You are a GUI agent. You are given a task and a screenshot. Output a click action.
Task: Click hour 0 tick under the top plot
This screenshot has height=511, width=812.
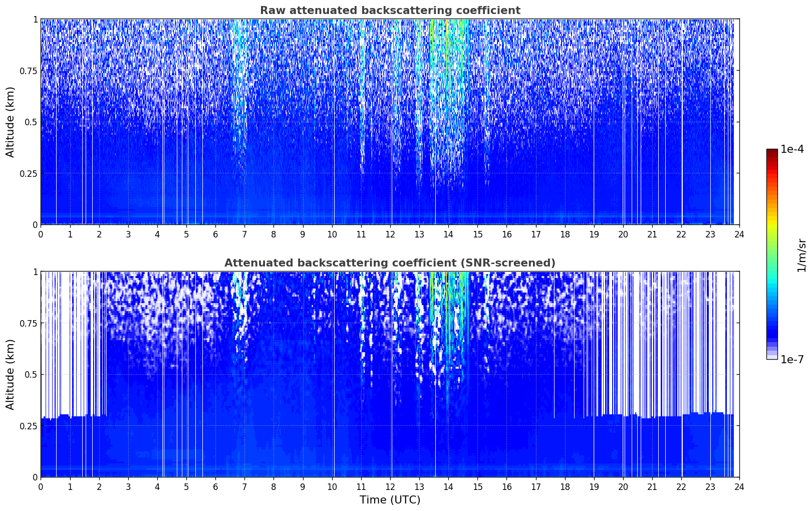pos(41,234)
